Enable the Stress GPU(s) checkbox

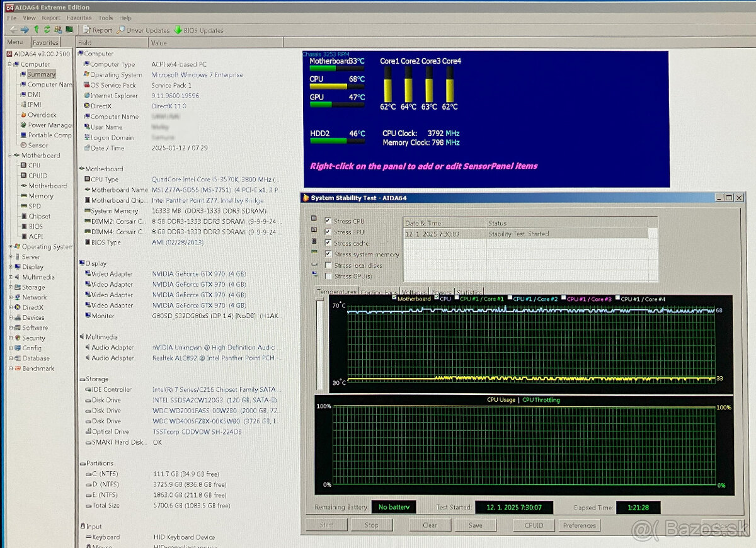coord(327,275)
